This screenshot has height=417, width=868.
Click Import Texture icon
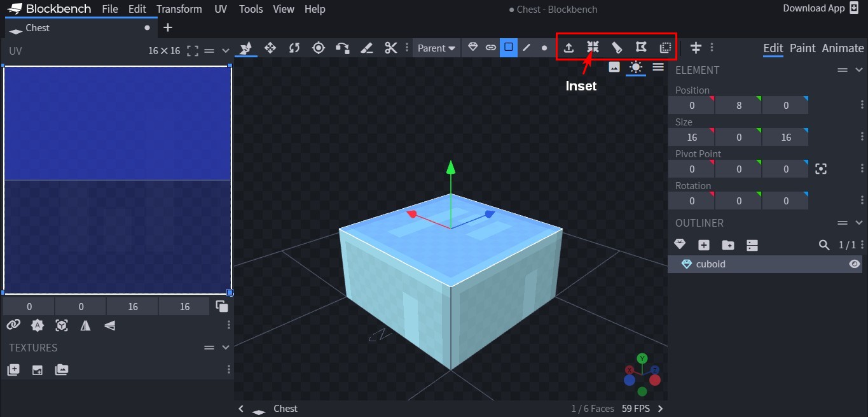click(x=38, y=369)
